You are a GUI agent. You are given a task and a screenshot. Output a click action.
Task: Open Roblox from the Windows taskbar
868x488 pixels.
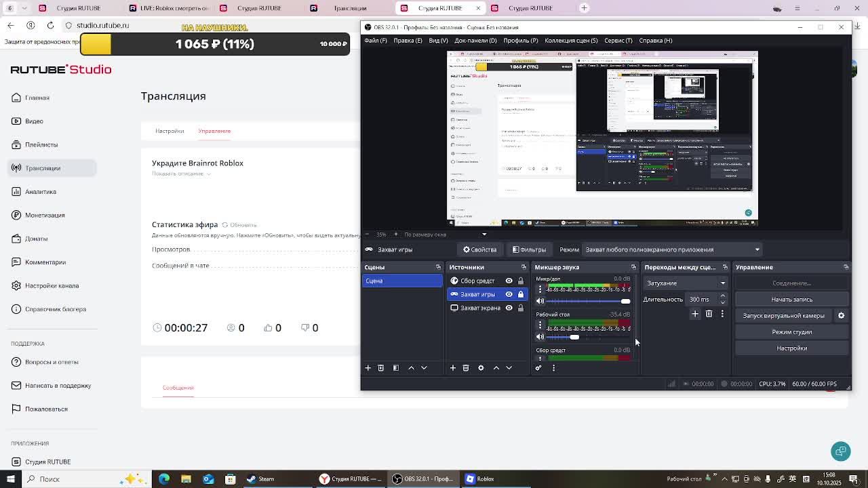coord(479,479)
